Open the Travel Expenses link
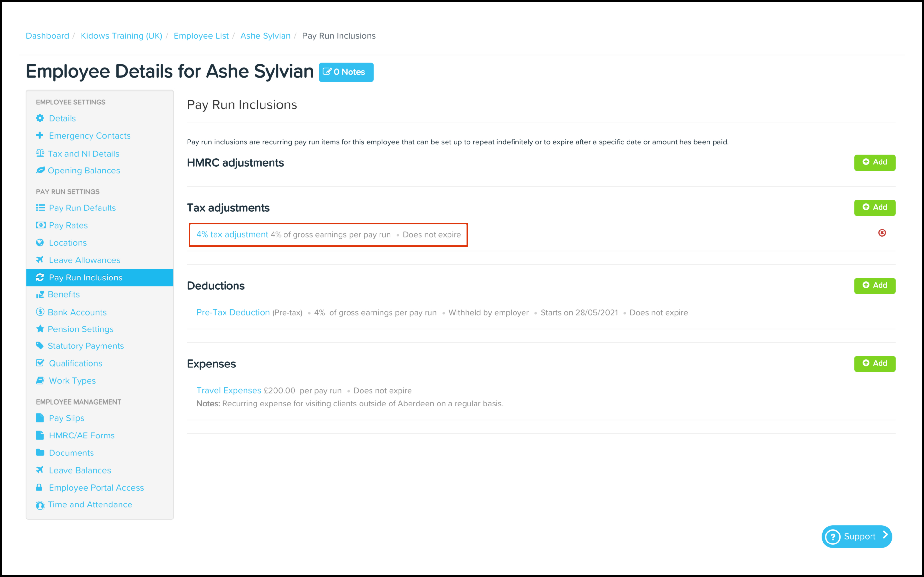Viewport: 924px width, 577px height. [229, 390]
